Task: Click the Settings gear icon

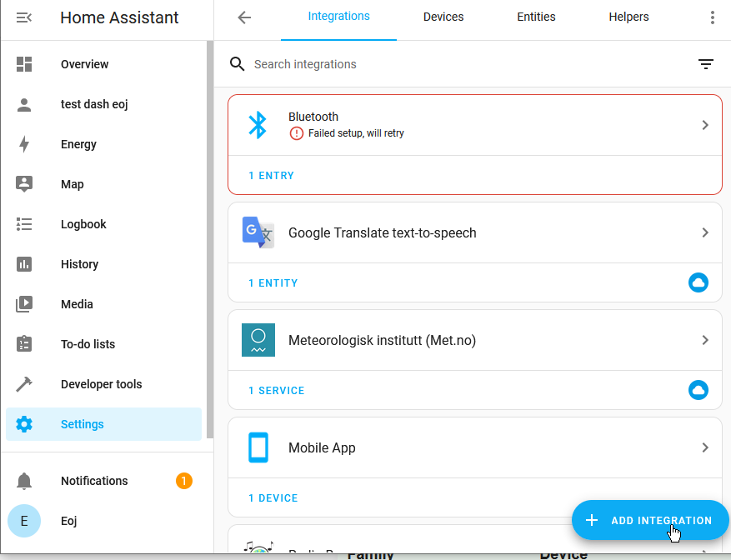Action: click(x=24, y=424)
